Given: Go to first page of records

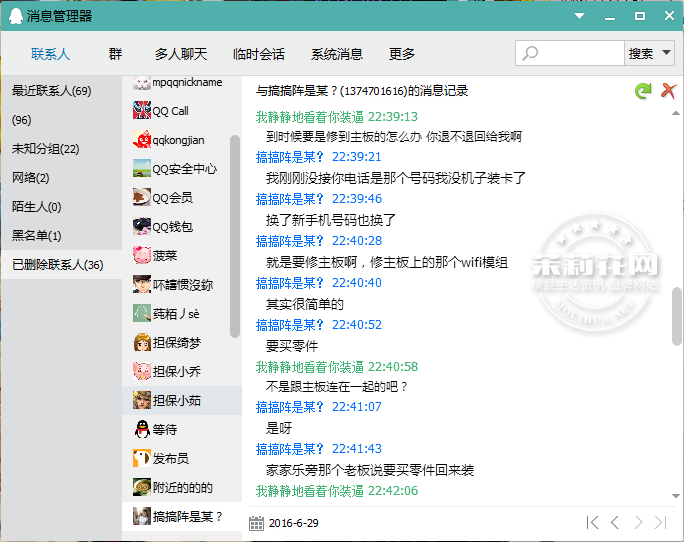Looking at the screenshot, I should tap(592, 522).
